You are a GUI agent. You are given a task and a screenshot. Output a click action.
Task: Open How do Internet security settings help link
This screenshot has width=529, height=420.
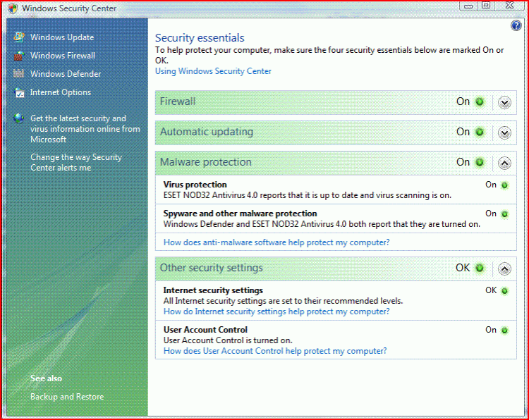(x=276, y=311)
